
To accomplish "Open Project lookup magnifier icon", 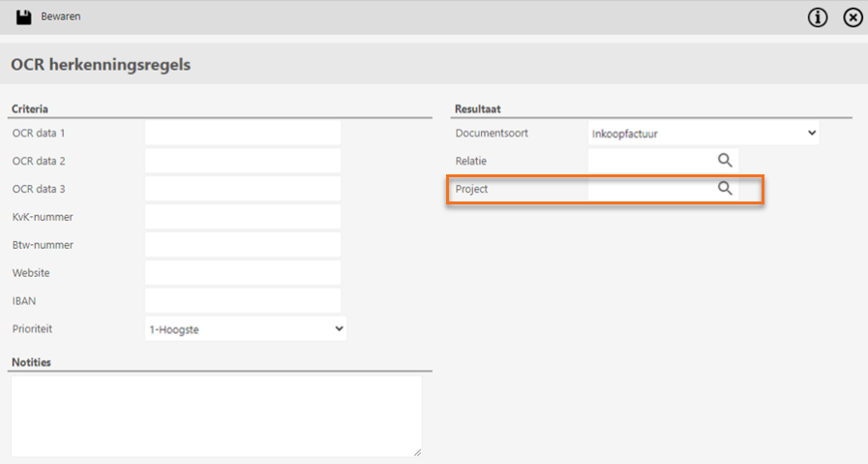I will coord(725,189).
